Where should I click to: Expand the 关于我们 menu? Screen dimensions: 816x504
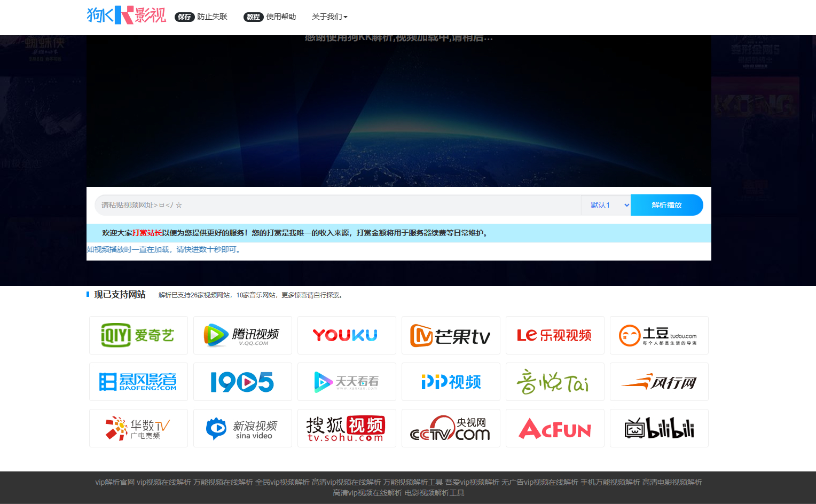point(329,17)
